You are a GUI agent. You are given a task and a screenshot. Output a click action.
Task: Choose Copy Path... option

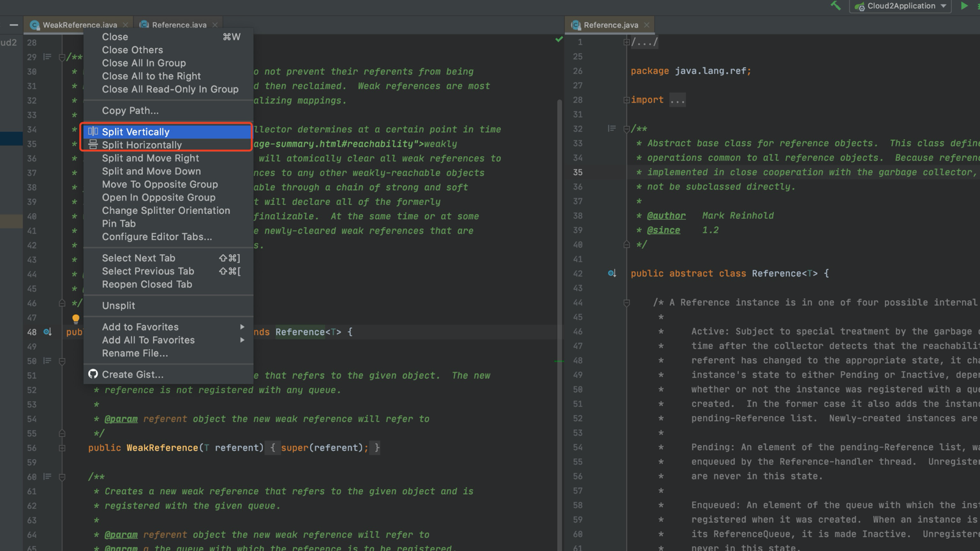tap(168, 110)
